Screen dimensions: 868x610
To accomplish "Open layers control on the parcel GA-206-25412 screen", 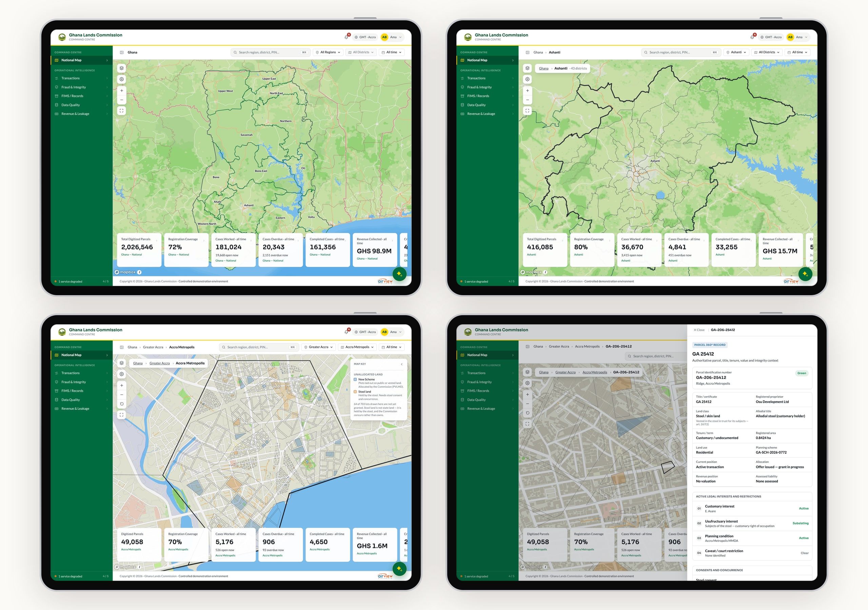I will point(527,372).
